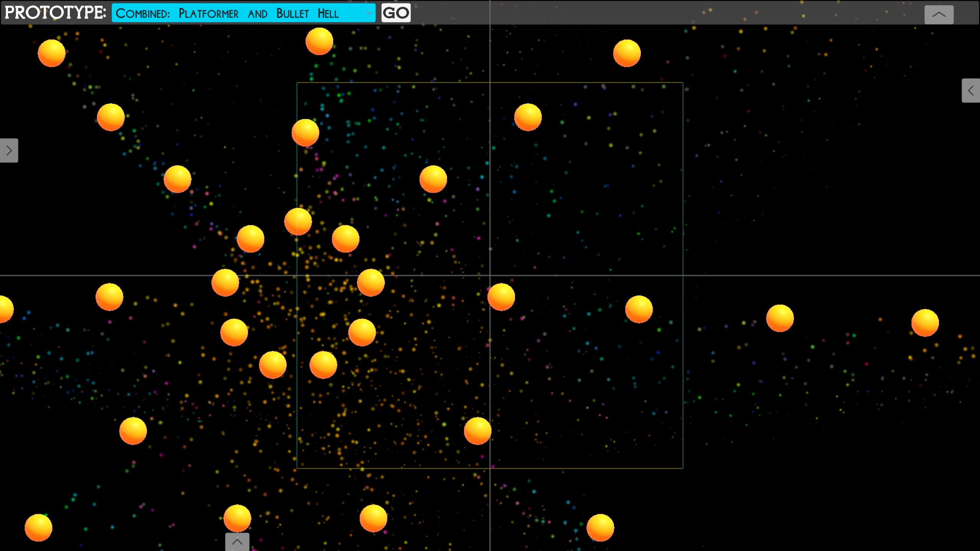Click only ball in square's upper-right quadrant
Image resolution: width=980 pixels, height=551 pixels.
click(x=528, y=117)
